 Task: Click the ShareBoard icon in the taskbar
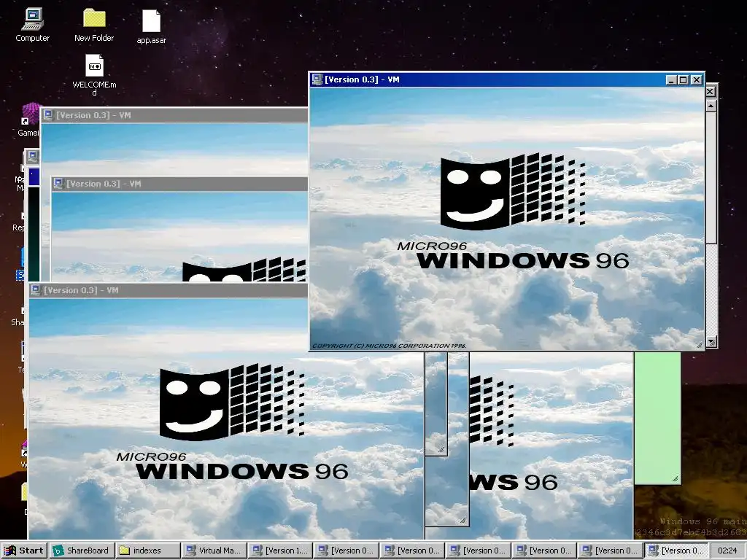58,551
